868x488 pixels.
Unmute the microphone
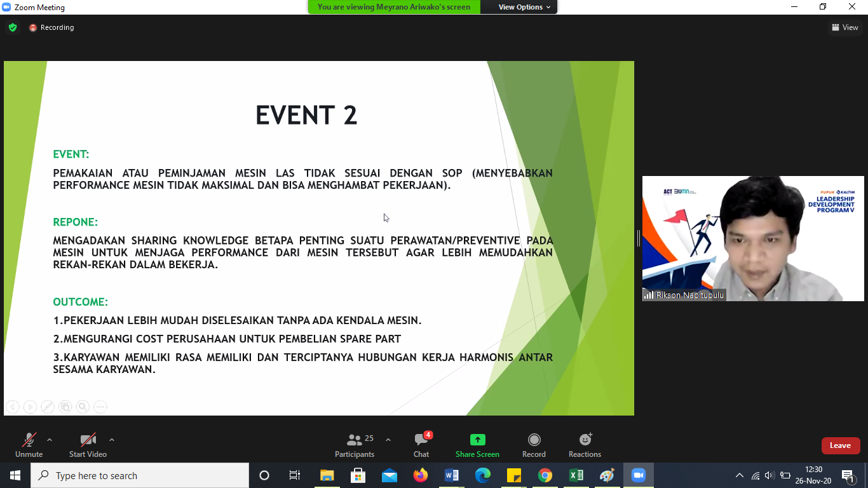[29, 445]
